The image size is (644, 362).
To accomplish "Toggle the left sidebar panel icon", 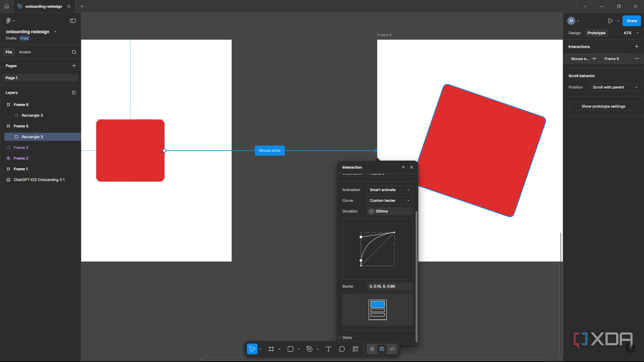I will tap(73, 21).
